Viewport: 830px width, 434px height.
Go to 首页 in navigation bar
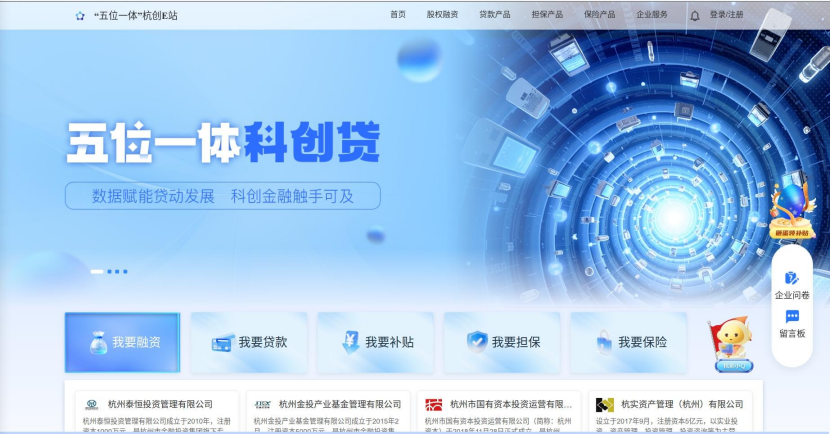pos(398,15)
